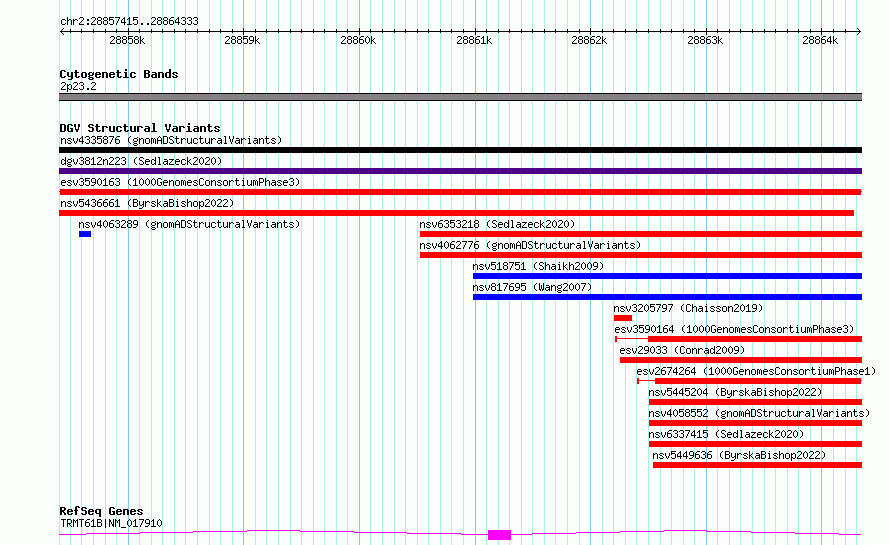Click the chr2:28857415..28864333 coordinates text

click(129, 22)
